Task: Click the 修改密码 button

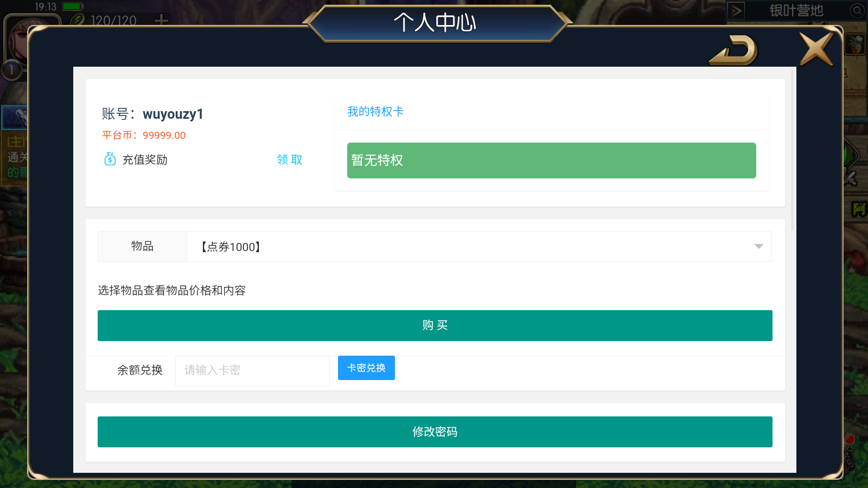Action: [x=435, y=432]
